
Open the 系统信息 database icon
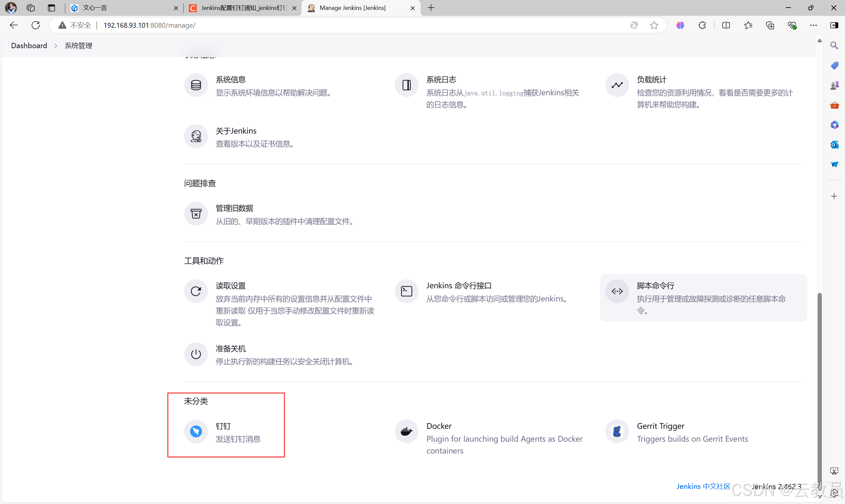[196, 85]
